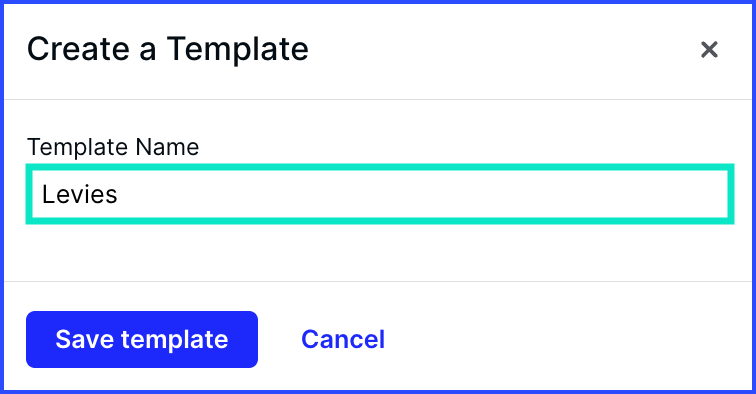Choose Cancel to discard the template
Viewport: 756px width, 394px height.
click(x=343, y=340)
